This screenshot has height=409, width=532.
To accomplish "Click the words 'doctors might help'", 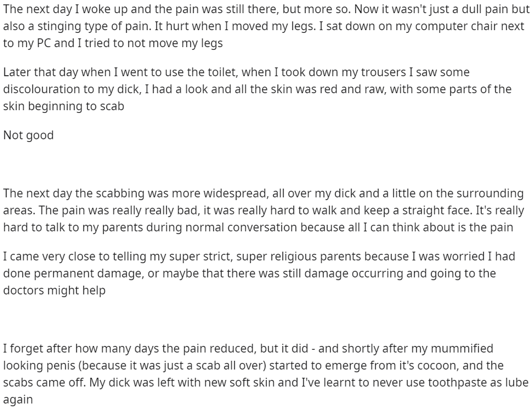I will coord(54,291).
